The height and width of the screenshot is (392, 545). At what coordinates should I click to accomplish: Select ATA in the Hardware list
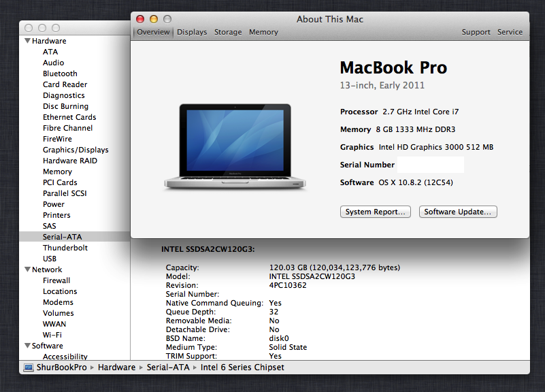[50, 52]
